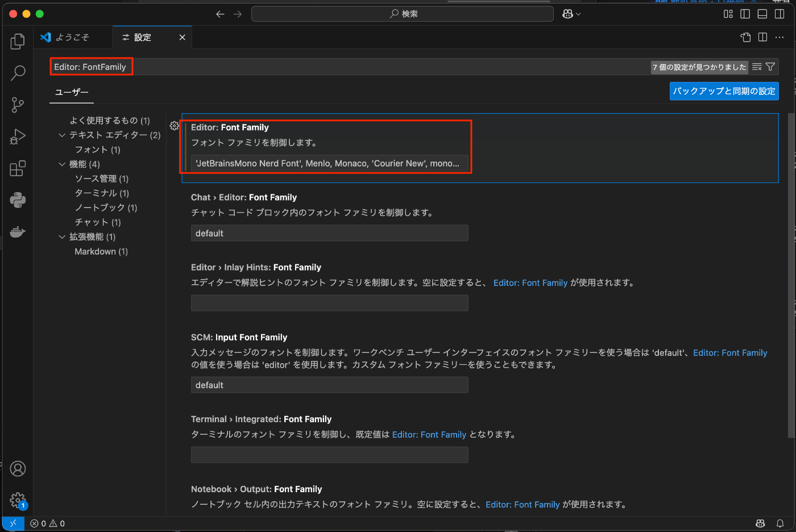
Task: Collapse the 拡張機能 (1) tree group
Action: pyautogui.click(x=62, y=237)
